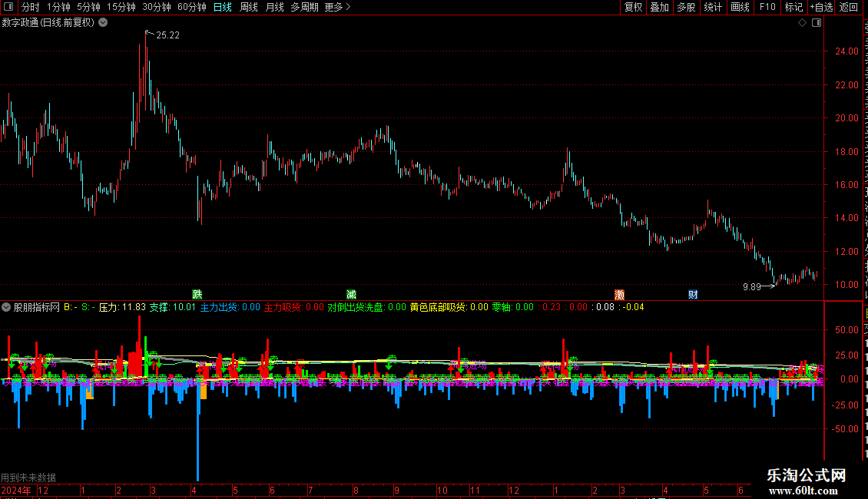Expand the 更多 period options
This screenshot has height=499, width=868.
coord(337,7)
